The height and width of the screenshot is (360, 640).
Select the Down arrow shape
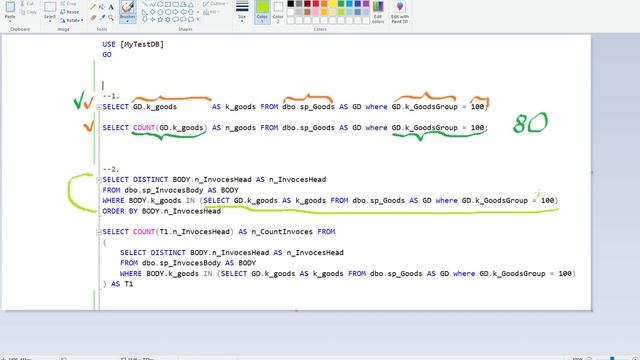point(144,19)
